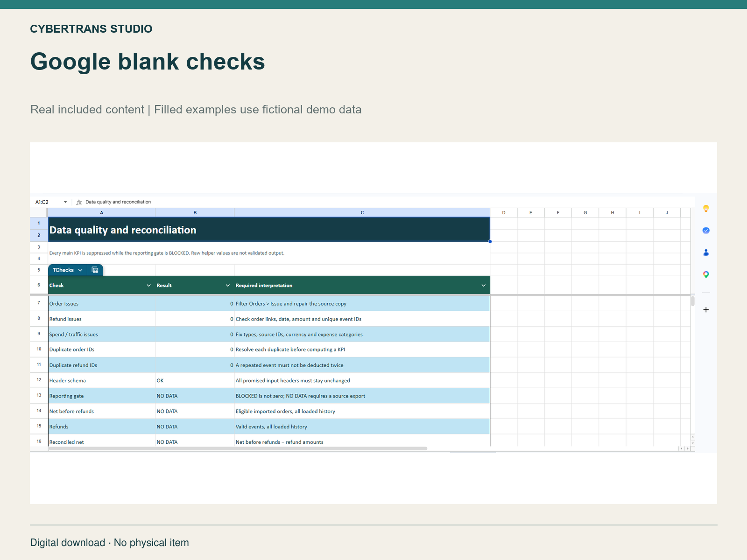This screenshot has width=747, height=560.
Task: Click the fx formula icon
Action: point(79,202)
